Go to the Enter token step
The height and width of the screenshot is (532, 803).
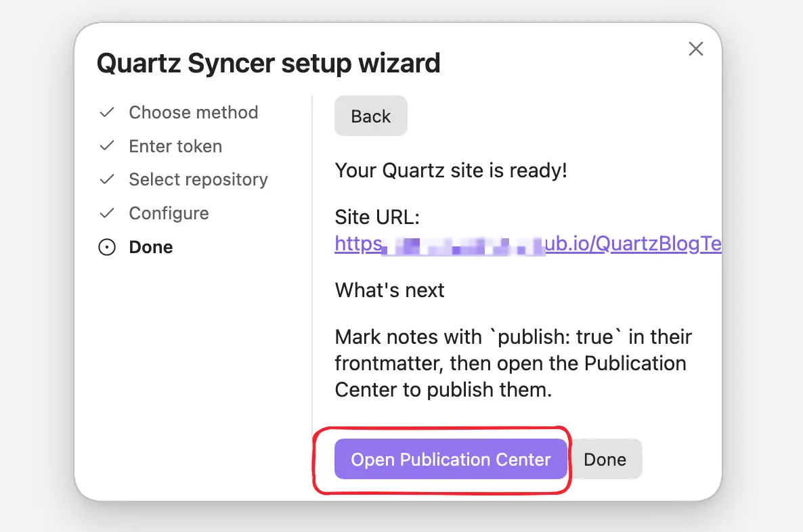[175, 146]
